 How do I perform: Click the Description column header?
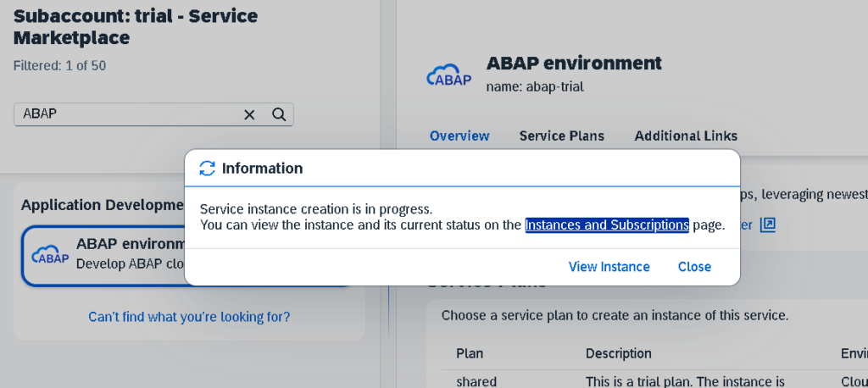pyautogui.click(x=618, y=353)
